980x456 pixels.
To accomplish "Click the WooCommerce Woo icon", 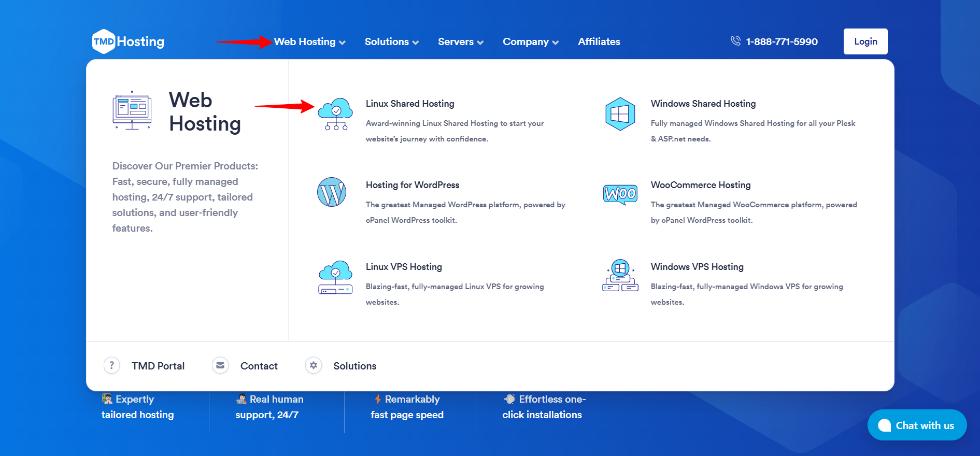I will (620, 194).
